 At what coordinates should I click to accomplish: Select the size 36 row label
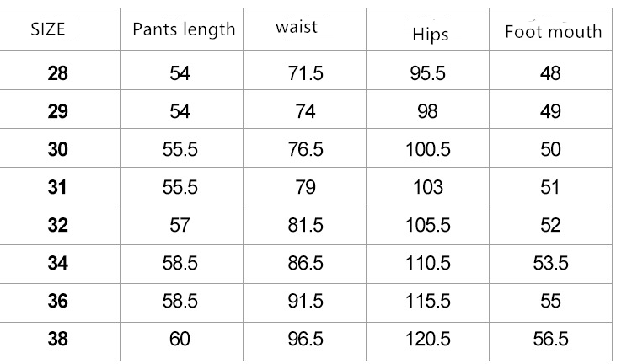58,302
